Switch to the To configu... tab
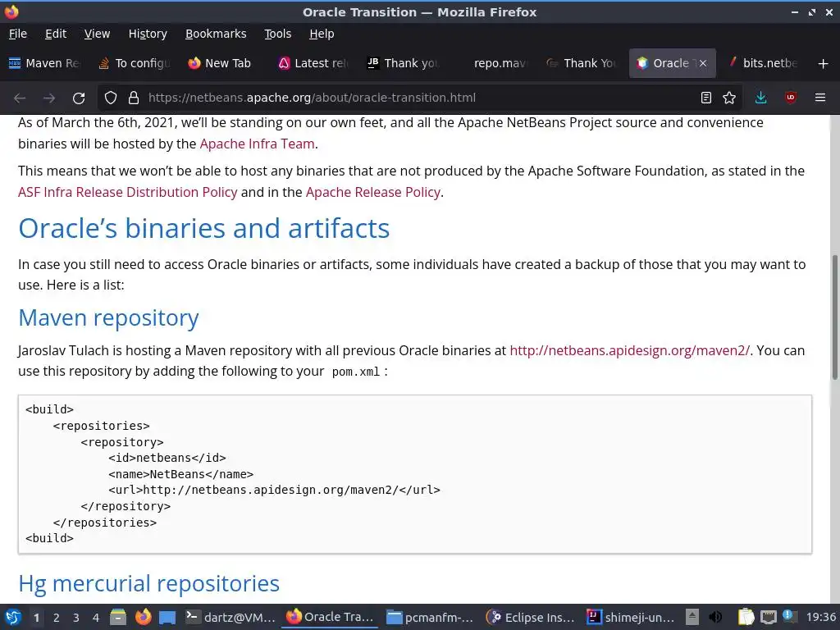The width and height of the screenshot is (840, 630). click(x=135, y=63)
